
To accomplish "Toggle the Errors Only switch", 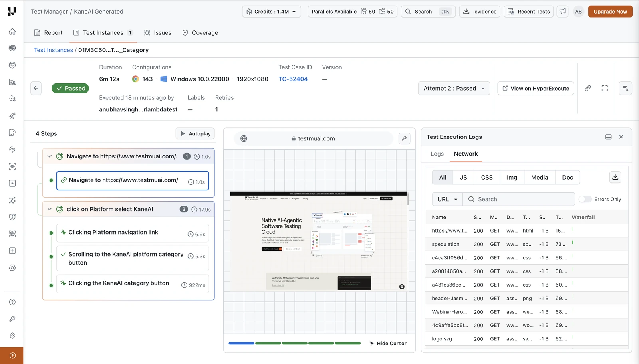I will click(585, 199).
